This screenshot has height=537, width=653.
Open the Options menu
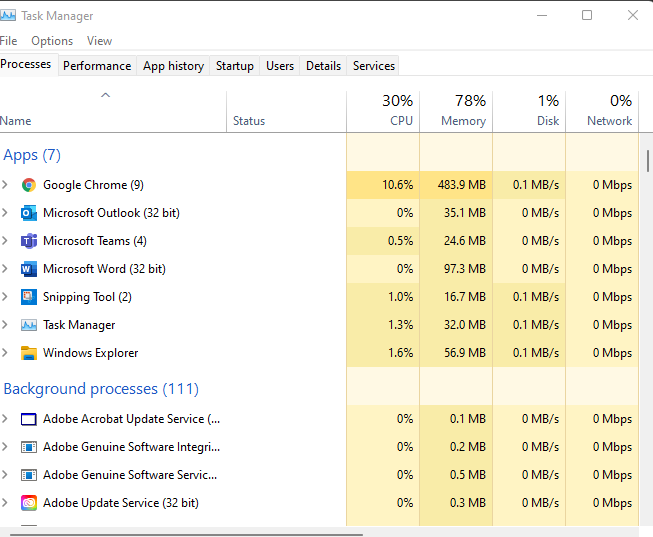click(x=52, y=41)
